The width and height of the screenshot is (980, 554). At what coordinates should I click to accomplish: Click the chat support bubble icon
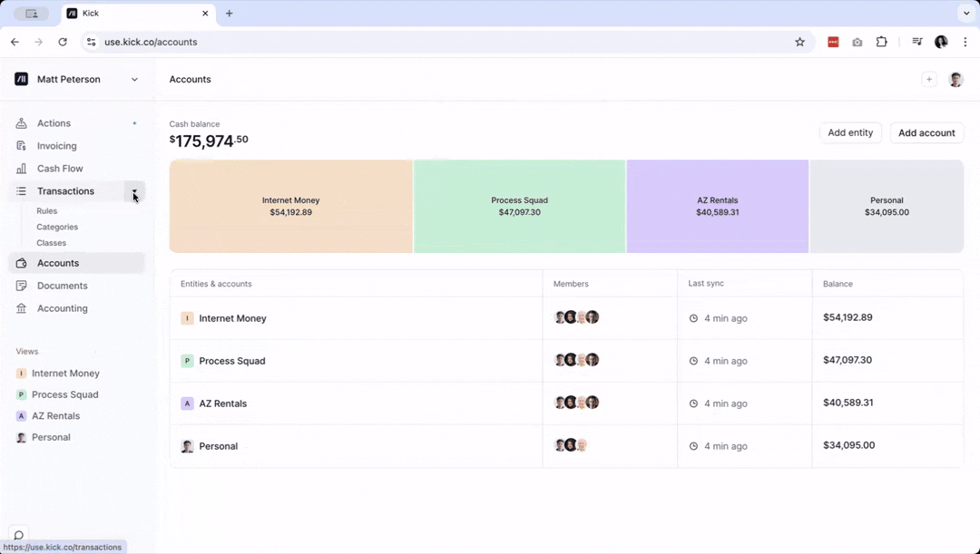click(18, 535)
